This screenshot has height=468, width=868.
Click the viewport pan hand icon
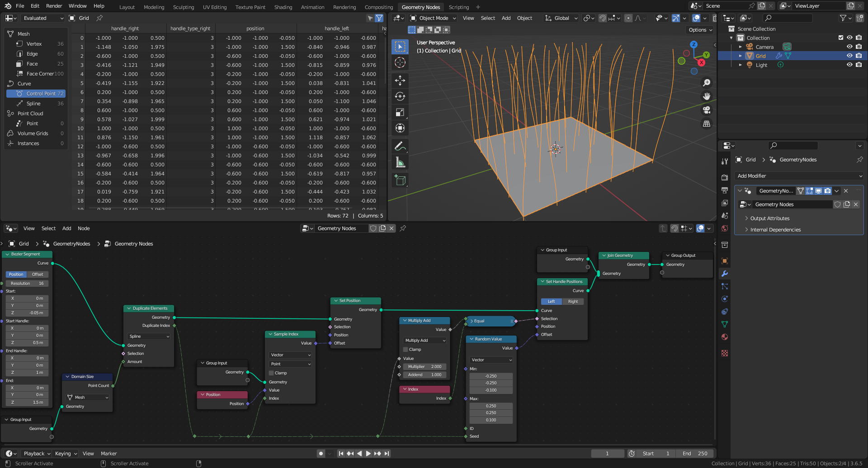[707, 96]
